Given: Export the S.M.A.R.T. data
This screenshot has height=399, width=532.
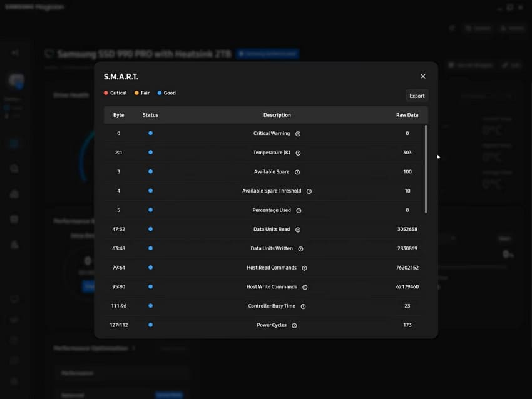Looking at the screenshot, I should (417, 96).
